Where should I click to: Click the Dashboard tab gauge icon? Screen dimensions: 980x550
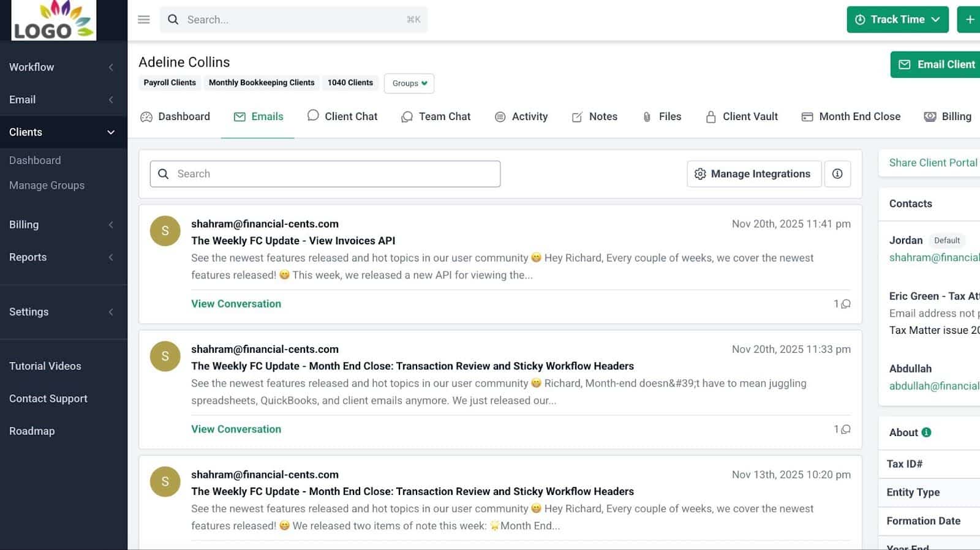coord(146,117)
